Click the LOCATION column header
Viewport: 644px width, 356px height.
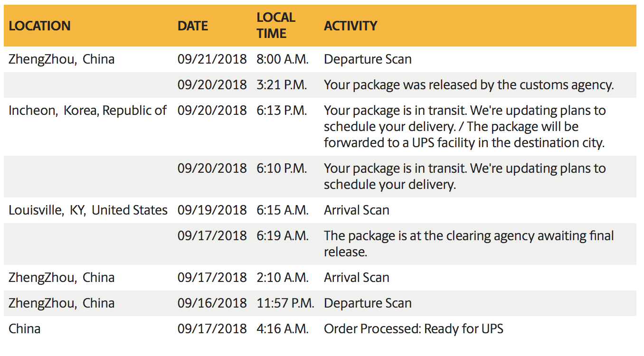(39, 26)
